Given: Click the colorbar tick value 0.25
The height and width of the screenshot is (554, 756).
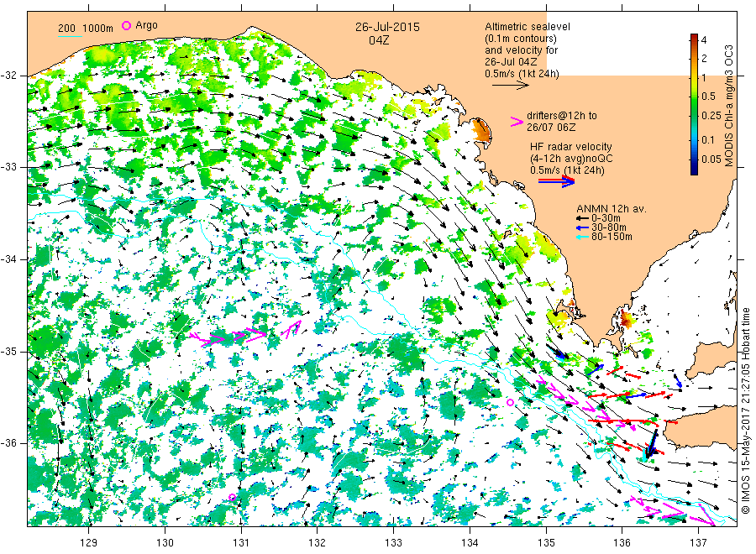Looking at the screenshot, I should 711,116.
